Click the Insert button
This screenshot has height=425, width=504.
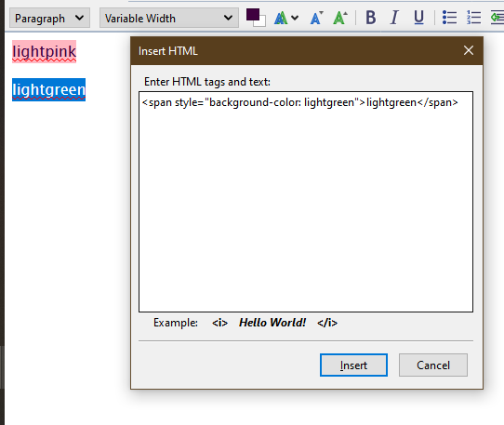[353, 365]
